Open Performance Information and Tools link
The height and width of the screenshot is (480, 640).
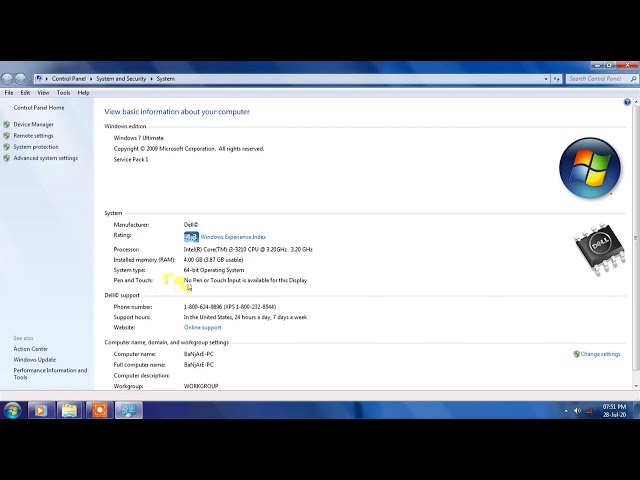[50, 374]
